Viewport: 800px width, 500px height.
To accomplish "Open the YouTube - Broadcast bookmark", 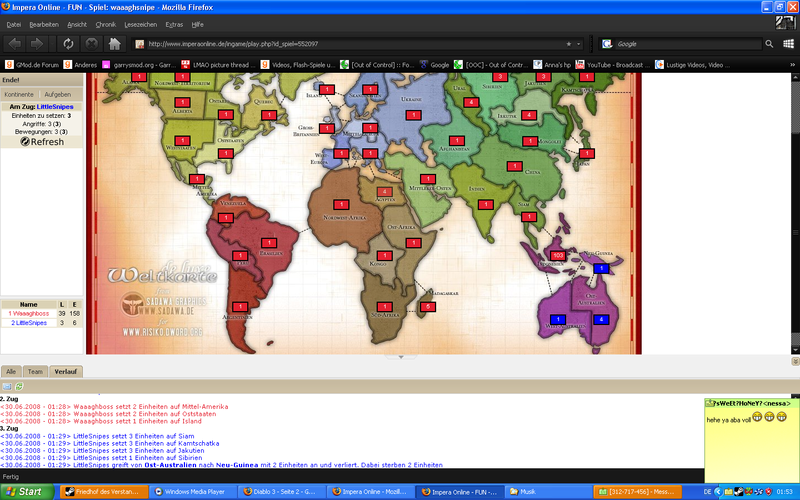I will tap(613, 65).
